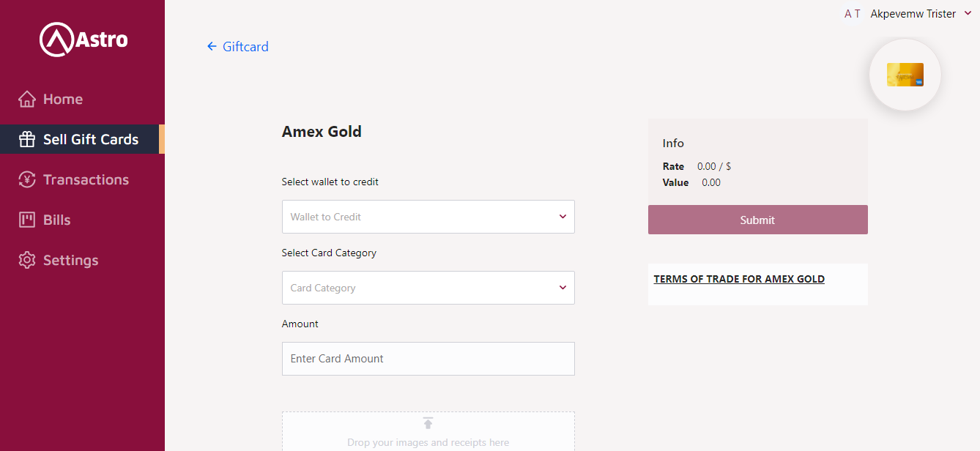This screenshot has height=451, width=980.
Task: Click the back arrow beside Giftcard
Action: [212, 47]
